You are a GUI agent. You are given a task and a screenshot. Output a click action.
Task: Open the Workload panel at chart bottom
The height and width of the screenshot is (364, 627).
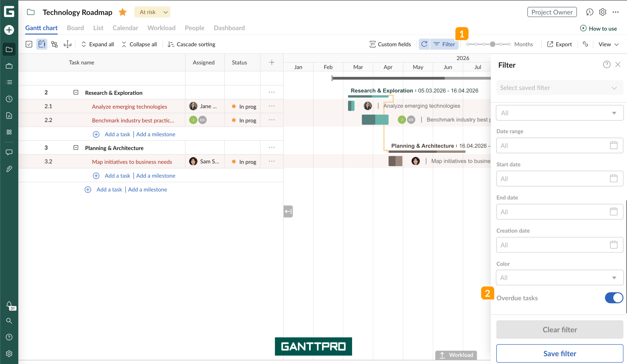(456, 355)
